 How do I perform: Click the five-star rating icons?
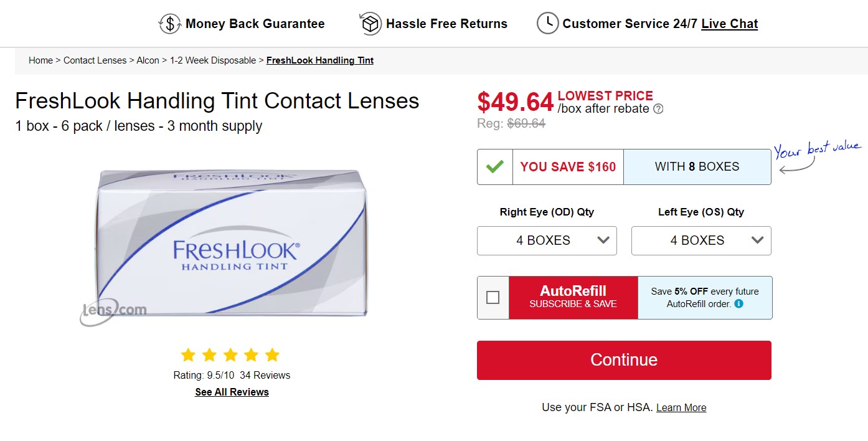[x=230, y=355]
